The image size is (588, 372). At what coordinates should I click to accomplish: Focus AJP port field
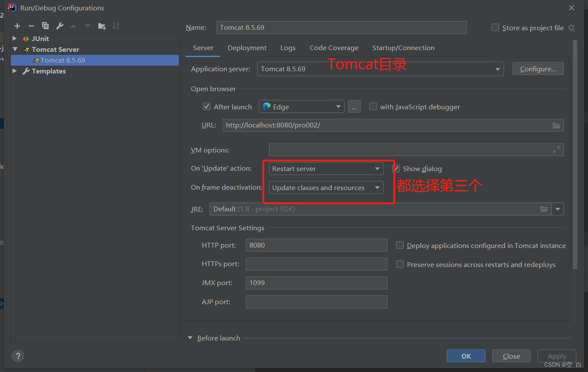pyautogui.click(x=316, y=302)
